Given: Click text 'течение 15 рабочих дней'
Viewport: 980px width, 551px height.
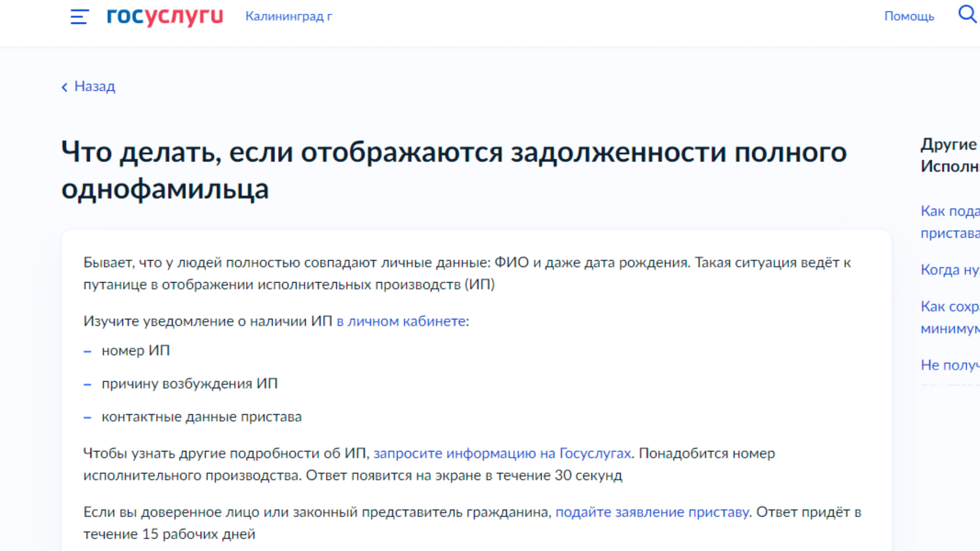Looking at the screenshot, I should click(x=169, y=534).
